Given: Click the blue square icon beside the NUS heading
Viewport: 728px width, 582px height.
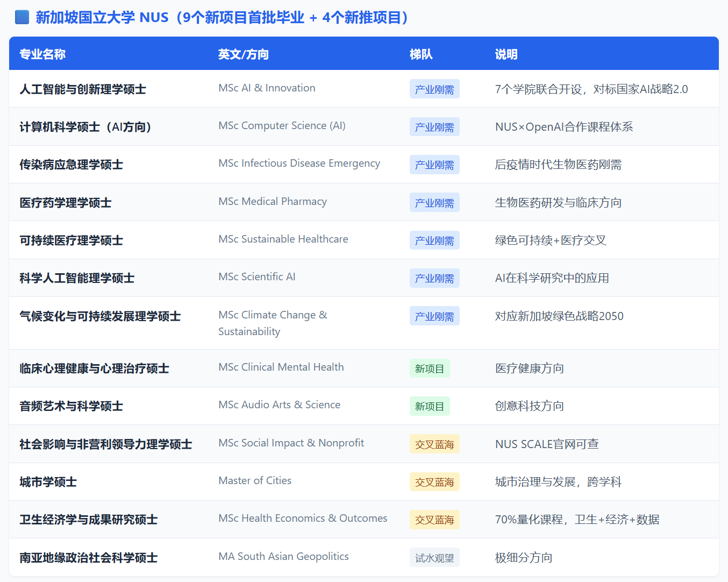Looking at the screenshot, I should pos(22,17).
